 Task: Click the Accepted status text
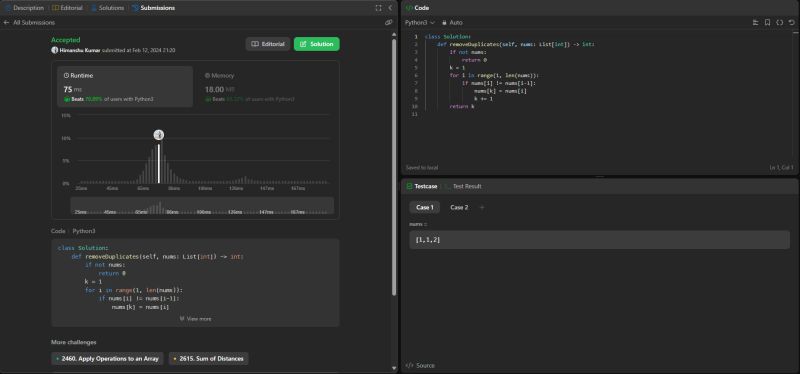pyautogui.click(x=65, y=40)
